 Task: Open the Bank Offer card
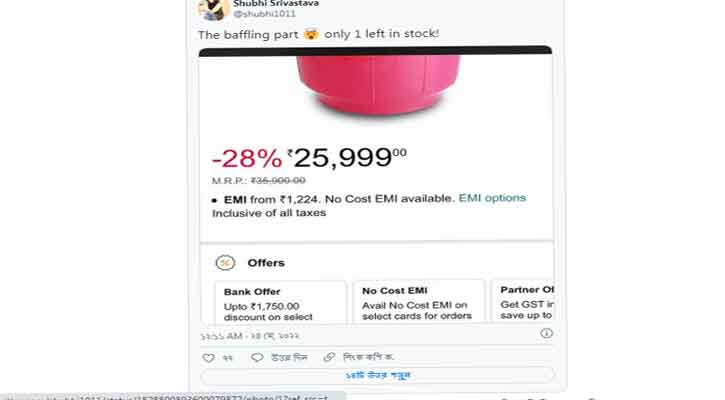tap(280, 302)
